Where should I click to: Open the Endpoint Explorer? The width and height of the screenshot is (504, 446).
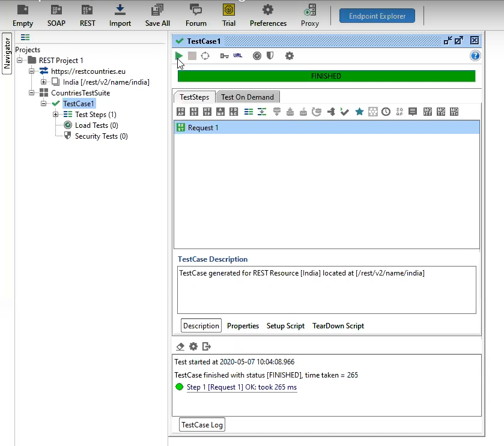coord(377,16)
